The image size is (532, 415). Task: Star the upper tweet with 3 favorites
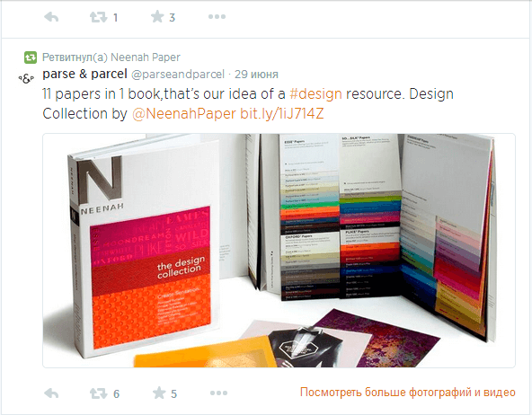[157, 16]
